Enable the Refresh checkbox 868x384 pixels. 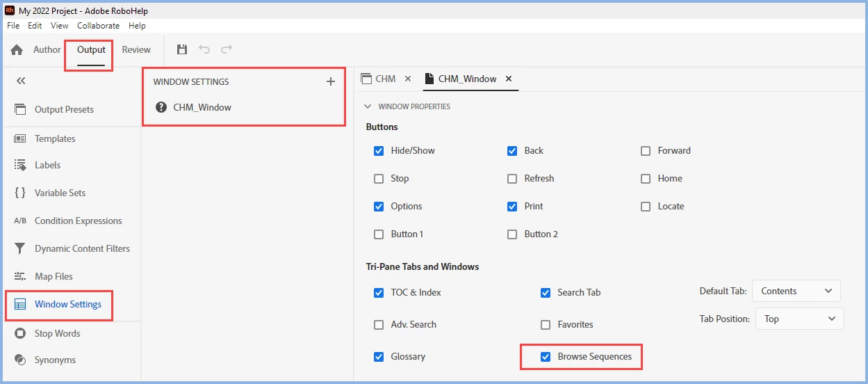coord(512,178)
